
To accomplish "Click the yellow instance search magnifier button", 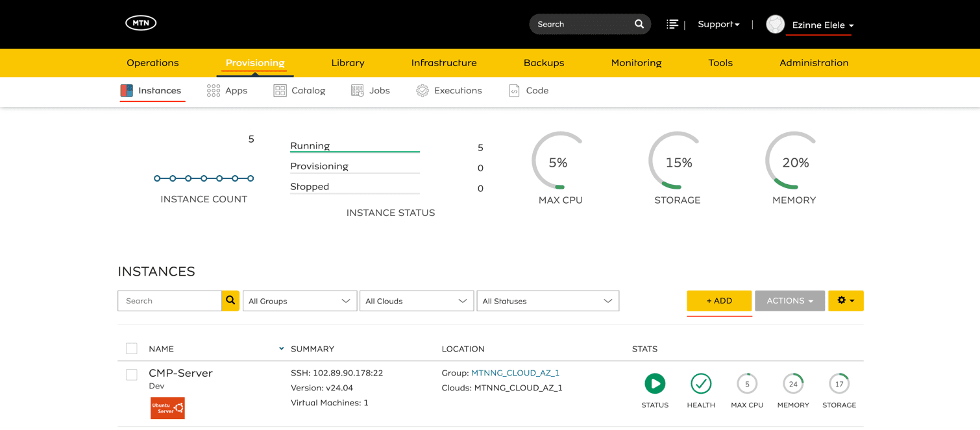I will [x=230, y=301].
